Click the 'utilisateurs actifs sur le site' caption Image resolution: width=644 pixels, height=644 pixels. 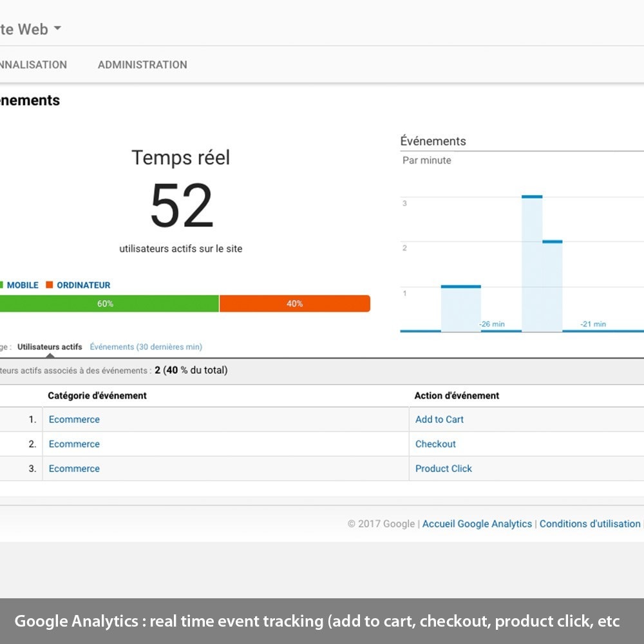pos(181,249)
